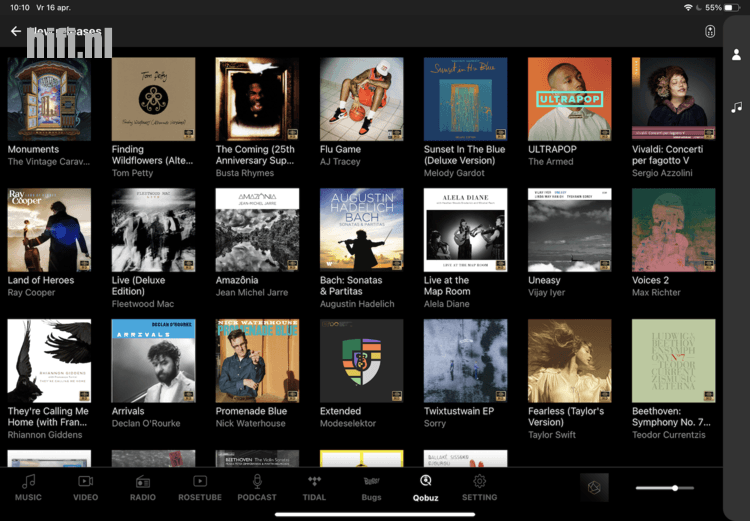Open Flu Game album cover
The width and height of the screenshot is (750, 521).
(362, 99)
